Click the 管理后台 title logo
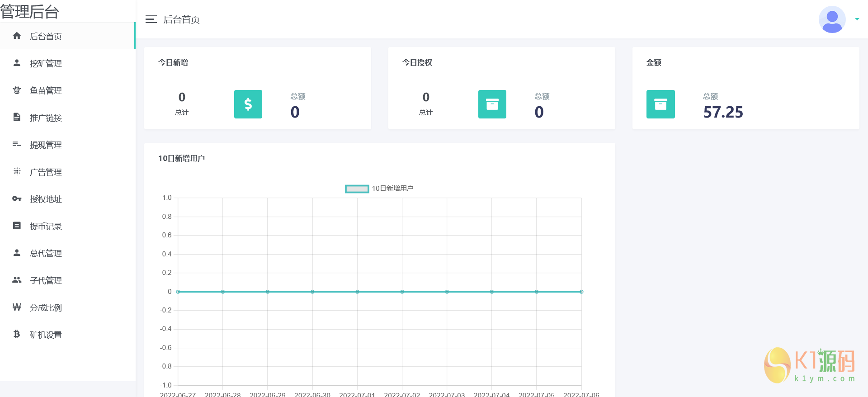Screen dimensions: 868x397 click(x=30, y=11)
